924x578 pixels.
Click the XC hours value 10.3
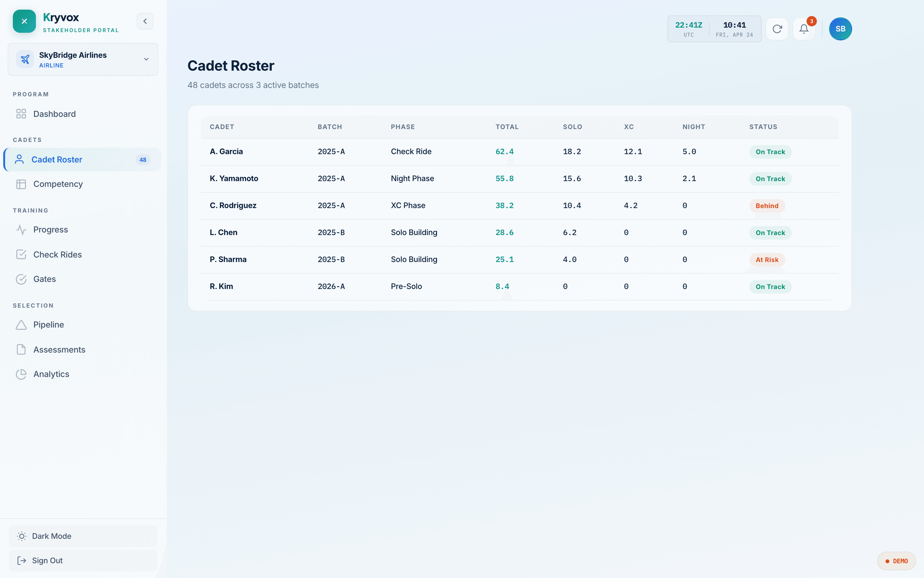click(x=633, y=179)
